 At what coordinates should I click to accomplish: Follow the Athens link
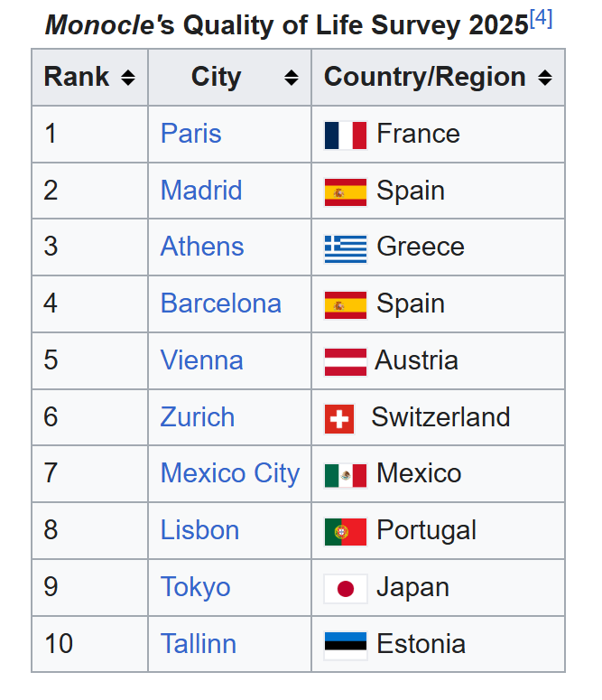coord(202,247)
